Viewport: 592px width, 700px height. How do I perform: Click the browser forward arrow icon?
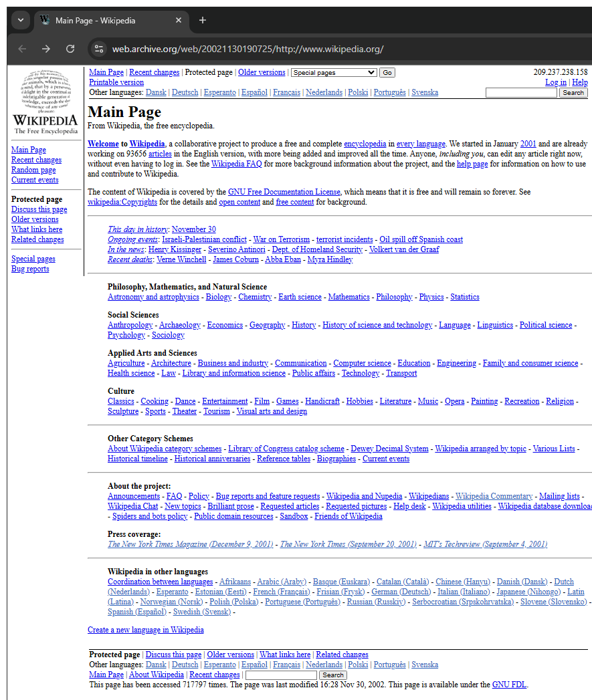point(45,49)
